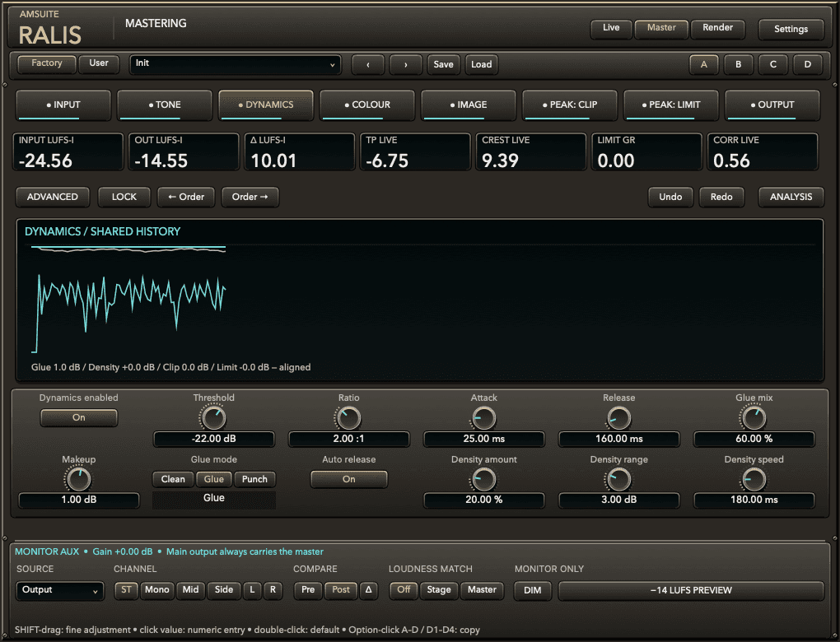
Task: Toggle Dynamics enabled On button
Action: 79,417
